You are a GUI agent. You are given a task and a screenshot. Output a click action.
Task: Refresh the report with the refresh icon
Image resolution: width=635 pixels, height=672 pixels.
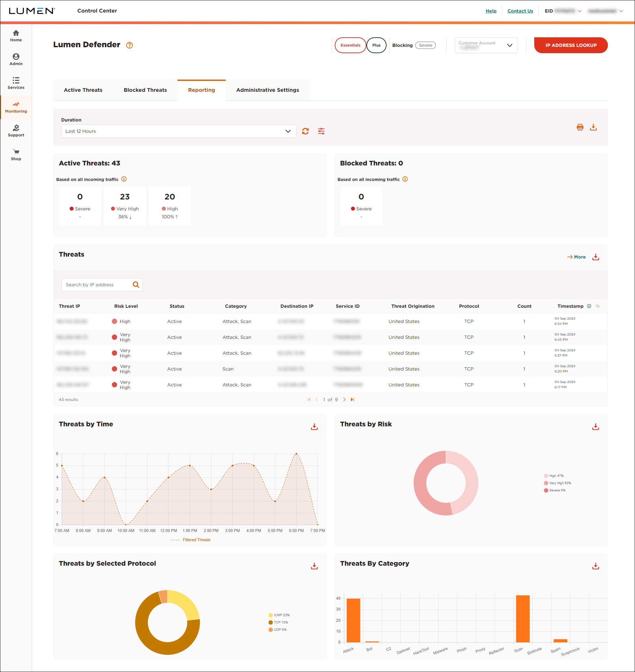coord(305,131)
